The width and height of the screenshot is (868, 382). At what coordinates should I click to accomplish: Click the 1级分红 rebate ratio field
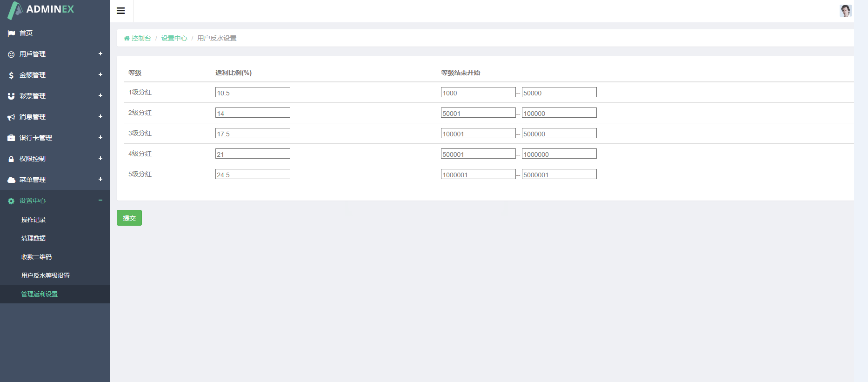pos(253,93)
